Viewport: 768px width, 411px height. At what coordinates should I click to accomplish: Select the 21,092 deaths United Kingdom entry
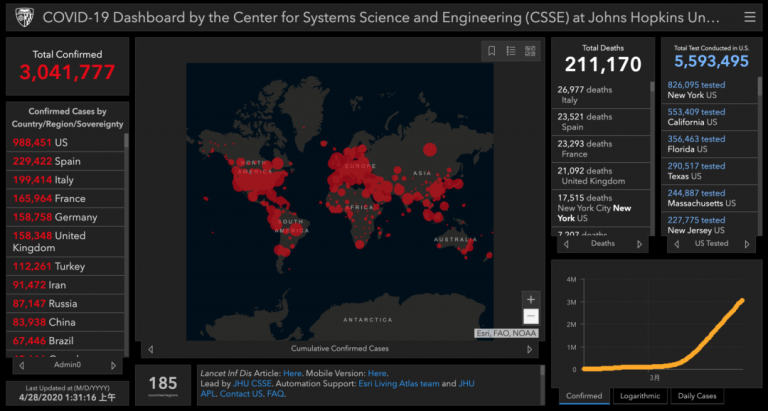pos(600,176)
